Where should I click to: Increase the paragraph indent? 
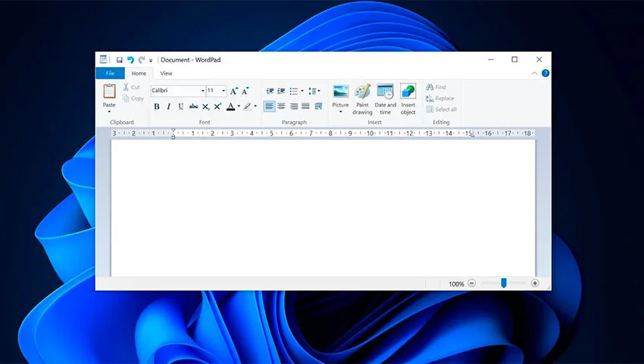tap(281, 91)
